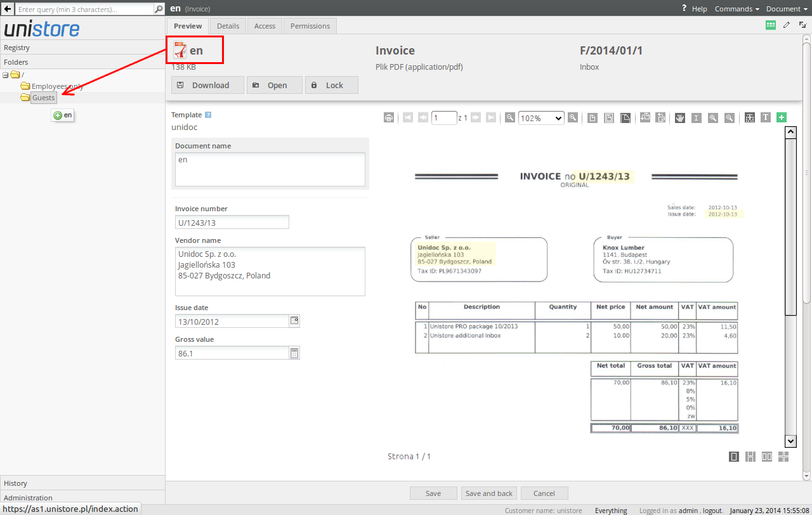Rotate the page counter-clockwise
812x515 pixels.
pyautogui.click(x=645, y=117)
